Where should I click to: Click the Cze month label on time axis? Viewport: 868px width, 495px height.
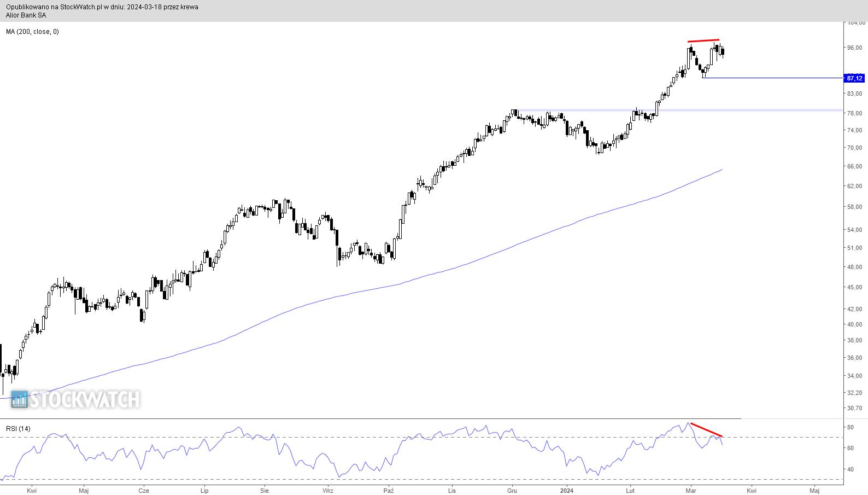tap(144, 491)
